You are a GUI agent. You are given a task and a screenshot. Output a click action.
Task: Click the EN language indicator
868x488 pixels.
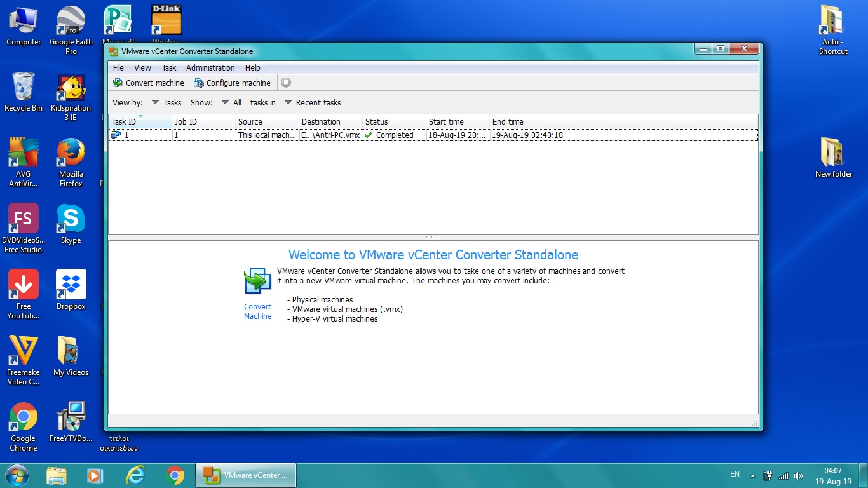735,474
